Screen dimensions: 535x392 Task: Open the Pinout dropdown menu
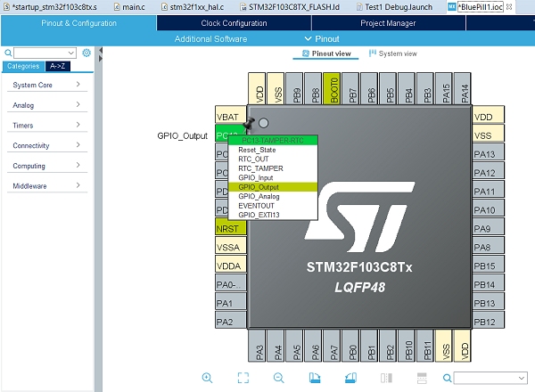pos(322,39)
